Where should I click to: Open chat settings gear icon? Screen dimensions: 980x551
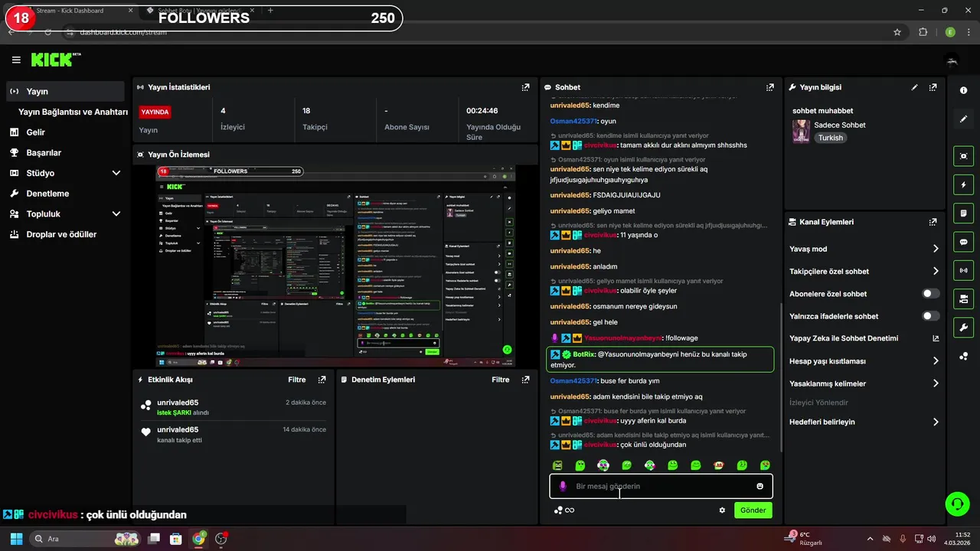[x=722, y=510]
